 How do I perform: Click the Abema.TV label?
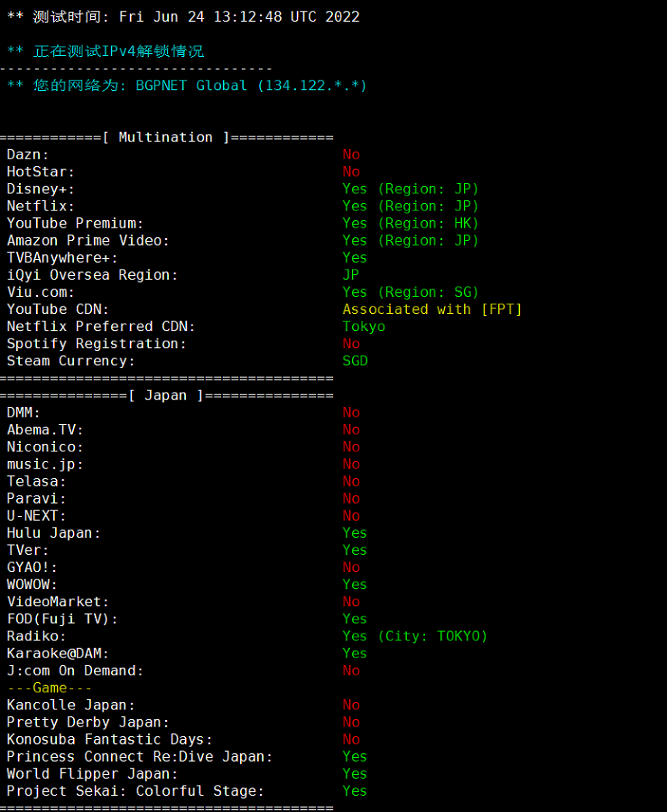point(45,429)
